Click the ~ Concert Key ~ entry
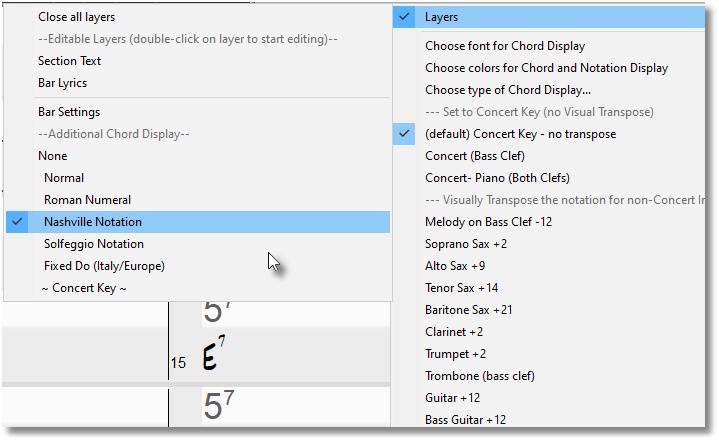Screen dimensions: 719x441 (82, 288)
